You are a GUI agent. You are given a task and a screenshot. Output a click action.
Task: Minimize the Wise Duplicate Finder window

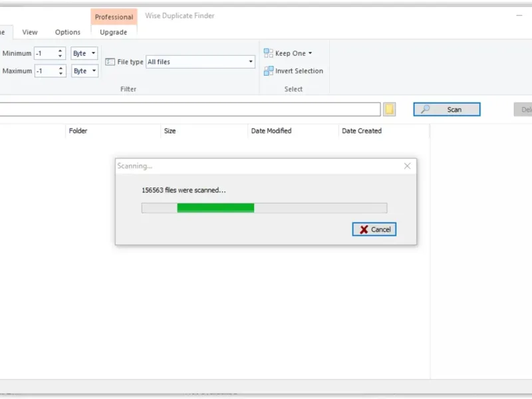tap(519, 15)
